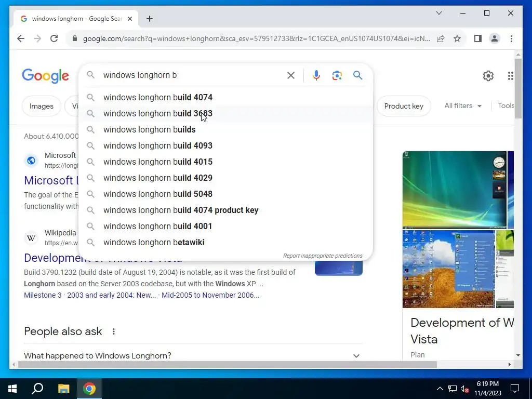This screenshot has height=399, width=532.
Task: Choose suggestion windows longhorn build 3683
Action: [x=225, y=114]
